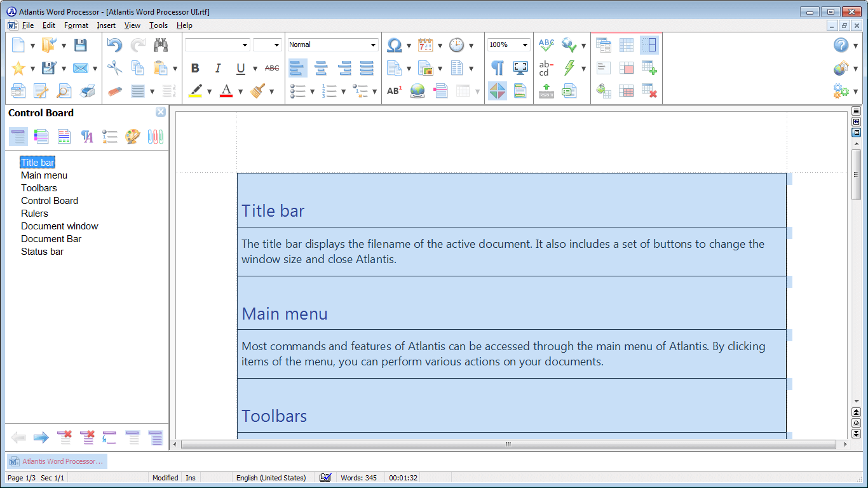The image size is (868, 488).
Task: Click the delete table red X icon
Action: 649,91
